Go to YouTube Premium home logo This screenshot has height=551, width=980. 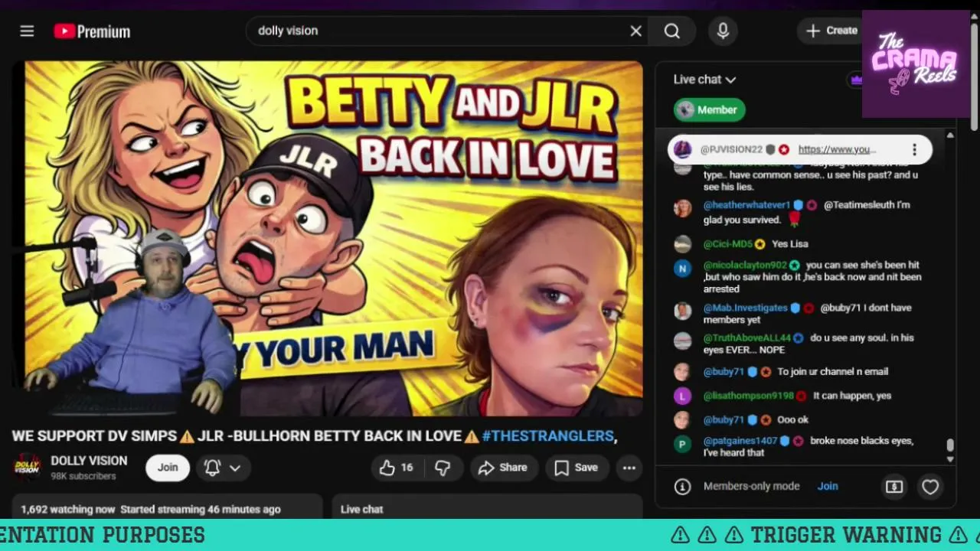point(92,31)
